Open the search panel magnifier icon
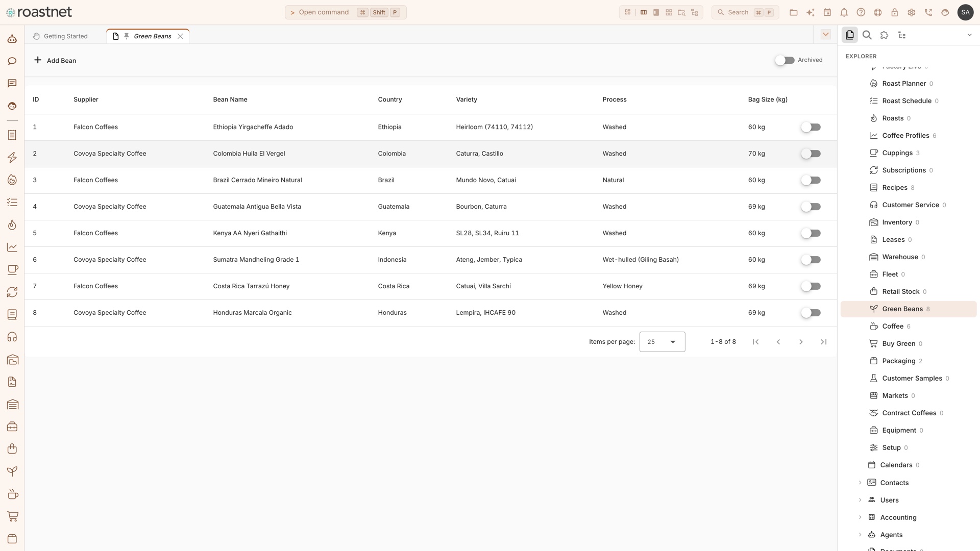 tap(867, 35)
